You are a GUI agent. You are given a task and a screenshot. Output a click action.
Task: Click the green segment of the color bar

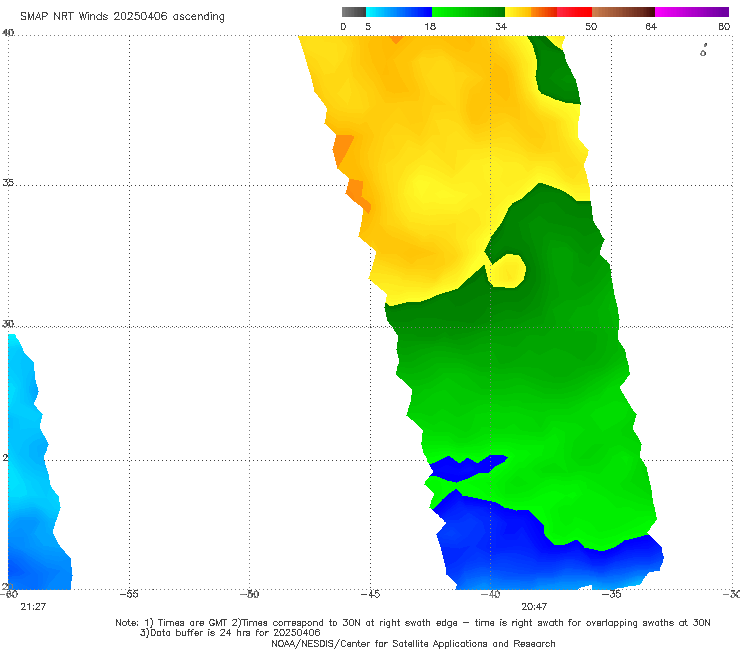468,12
